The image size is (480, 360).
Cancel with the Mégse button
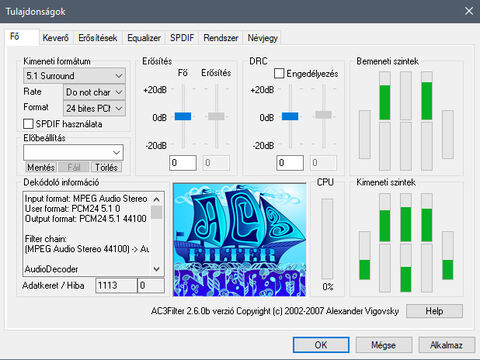click(x=384, y=345)
